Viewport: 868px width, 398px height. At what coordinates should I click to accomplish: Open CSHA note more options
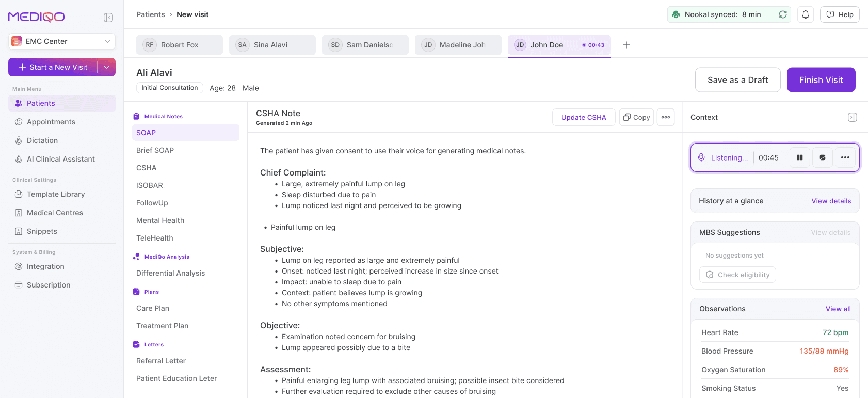666,117
